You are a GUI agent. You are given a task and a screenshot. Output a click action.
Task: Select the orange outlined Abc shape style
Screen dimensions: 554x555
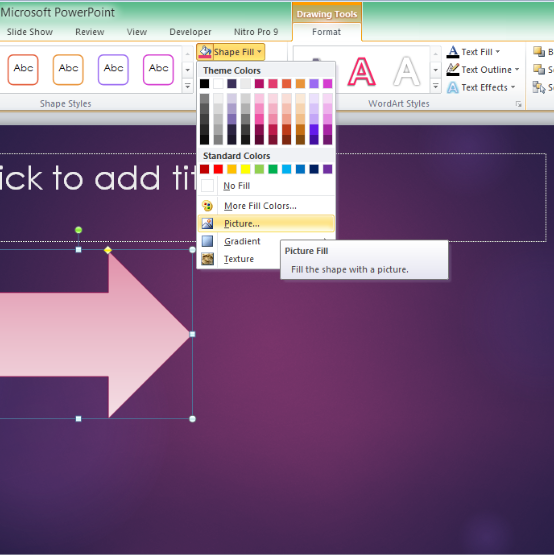(x=68, y=69)
